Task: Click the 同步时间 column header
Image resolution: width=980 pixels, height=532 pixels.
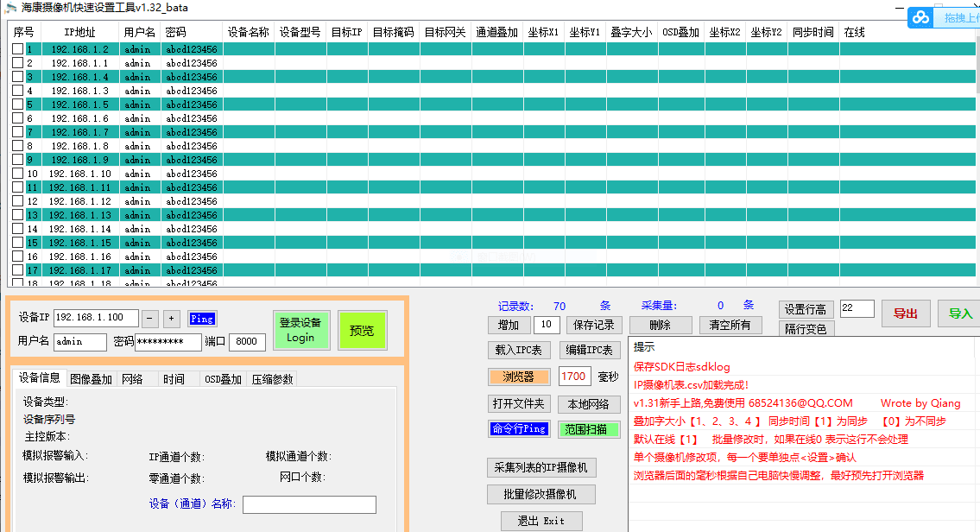Action: pos(813,32)
